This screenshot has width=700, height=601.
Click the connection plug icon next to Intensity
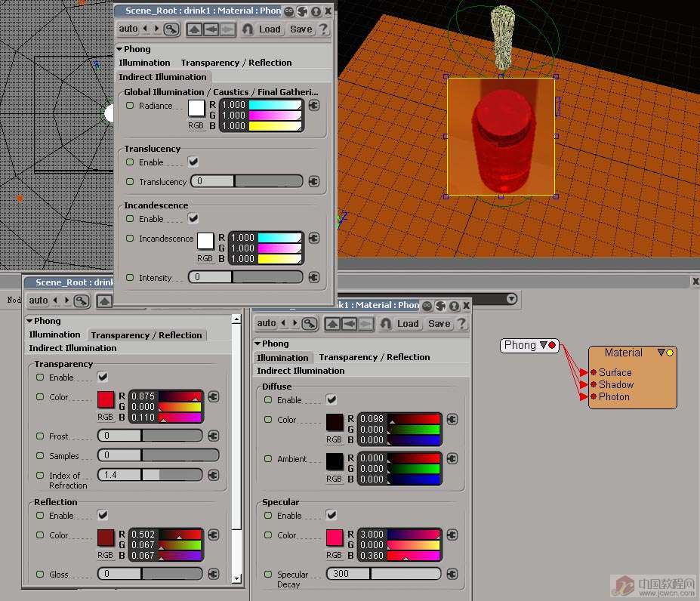coord(314,277)
